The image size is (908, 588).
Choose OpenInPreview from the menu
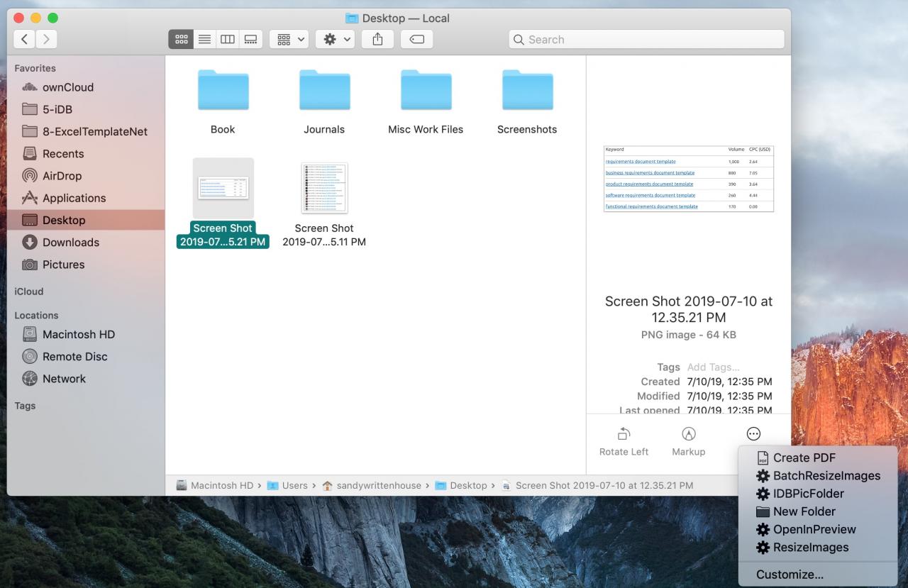click(x=818, y=529)
